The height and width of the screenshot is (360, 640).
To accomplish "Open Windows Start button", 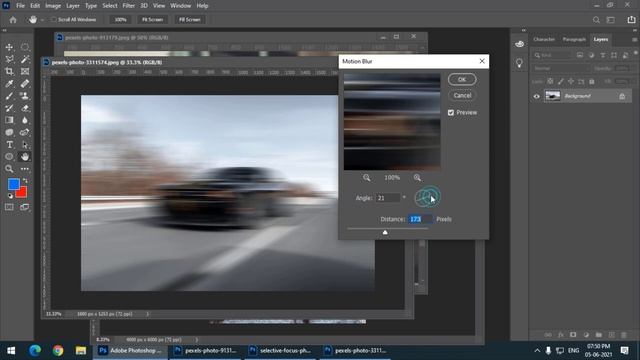I will pyautogui.click(x=11, y=351).
